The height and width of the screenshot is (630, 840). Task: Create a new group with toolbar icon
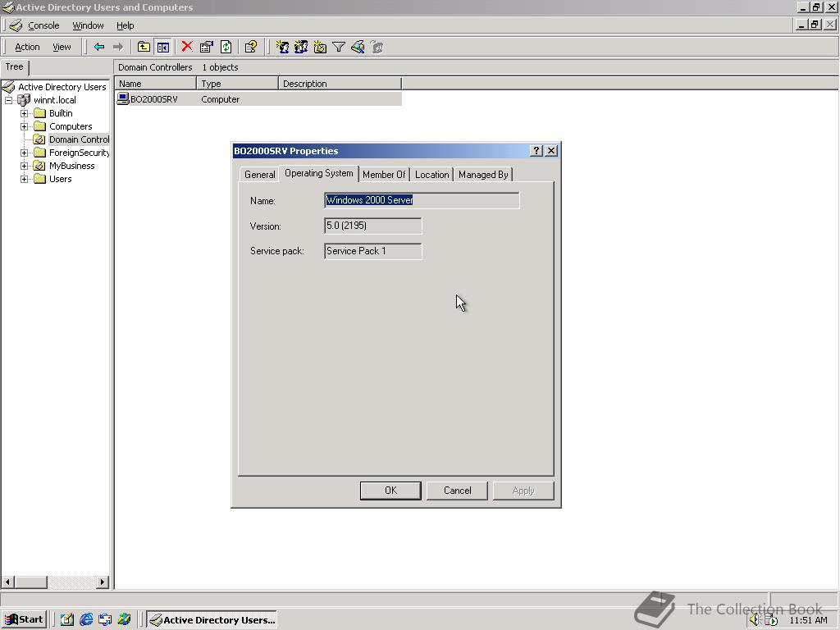click(301, 47)
